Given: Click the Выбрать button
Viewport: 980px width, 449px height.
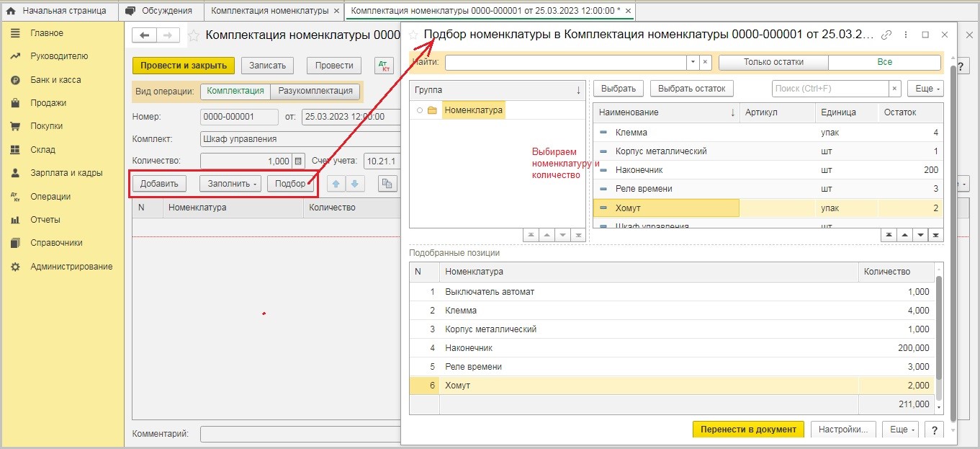Looking at the screenshot, I should 619,89.
